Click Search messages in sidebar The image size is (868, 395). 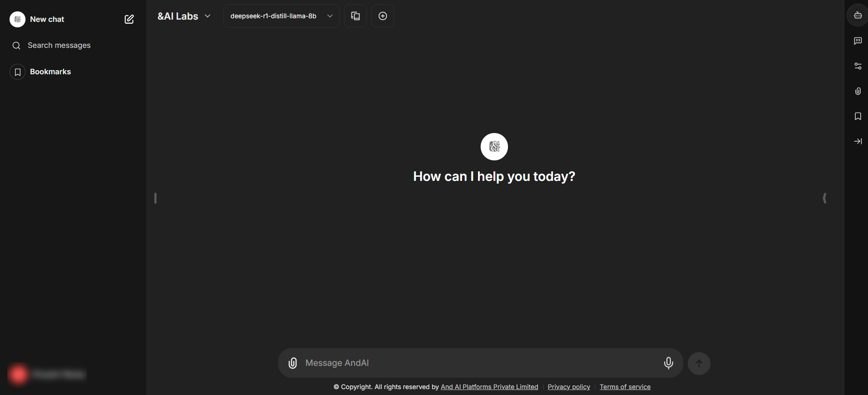coord(59,46)
